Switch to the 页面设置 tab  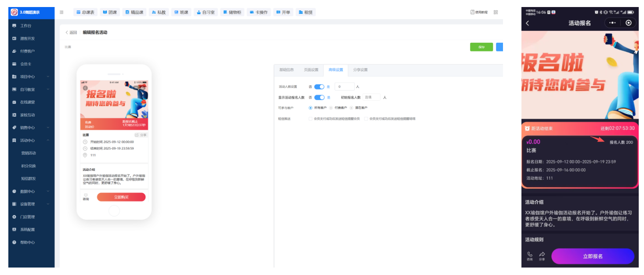pos(311,70)
